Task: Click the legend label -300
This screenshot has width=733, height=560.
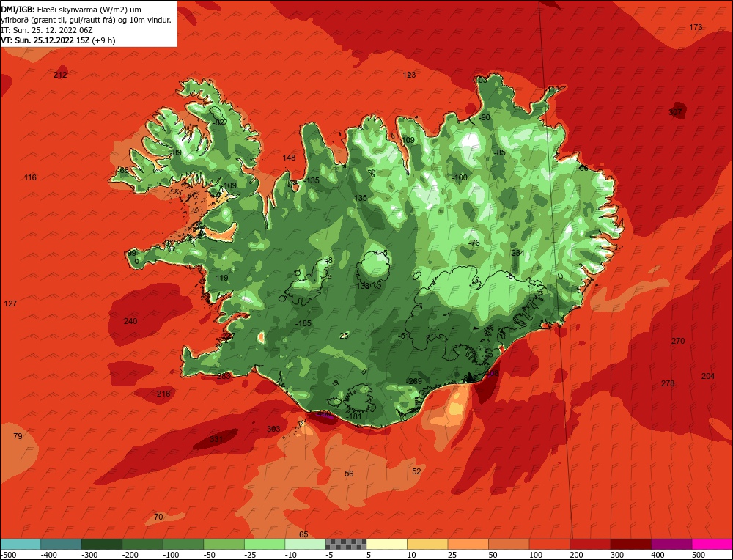Action: point(89,555)
